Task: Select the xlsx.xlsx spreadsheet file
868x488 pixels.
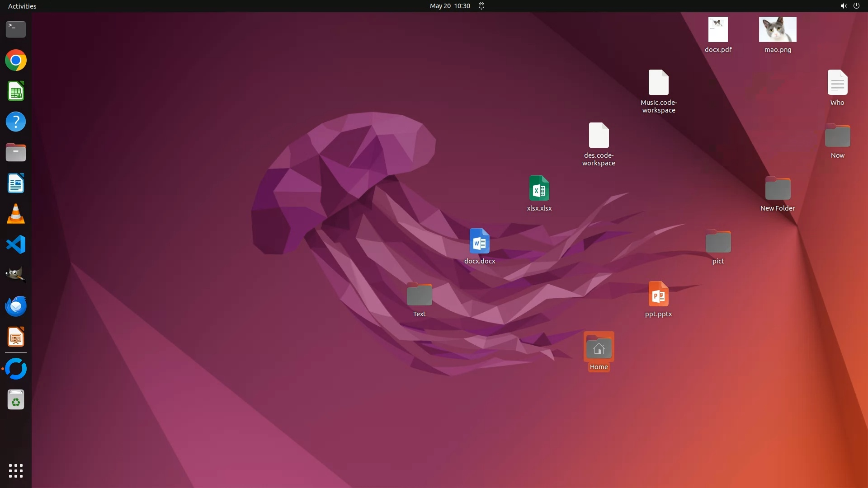Action: pos(539,188)
